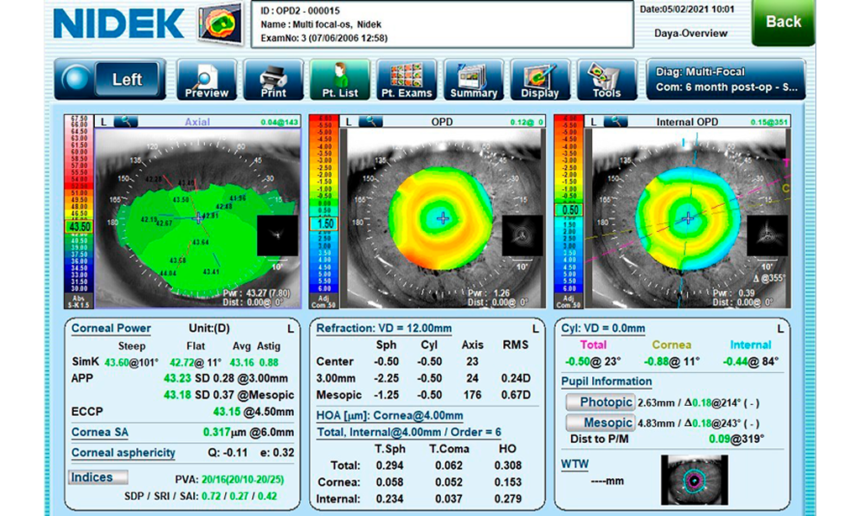Open the Preview tool
Viewport: 860px width, 516px height.
click(x=206, y=80)
